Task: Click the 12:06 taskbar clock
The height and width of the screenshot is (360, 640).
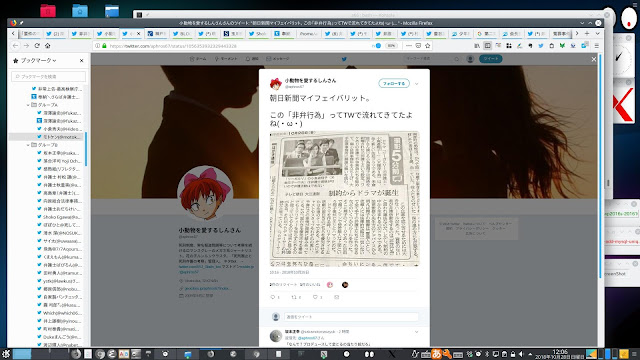Action: point(560,354)
